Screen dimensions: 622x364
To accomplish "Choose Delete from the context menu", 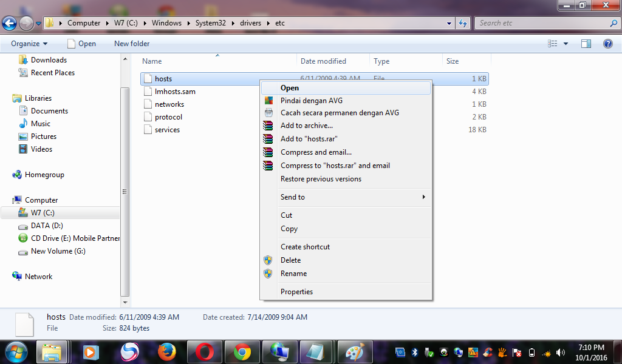I will 346,260.
